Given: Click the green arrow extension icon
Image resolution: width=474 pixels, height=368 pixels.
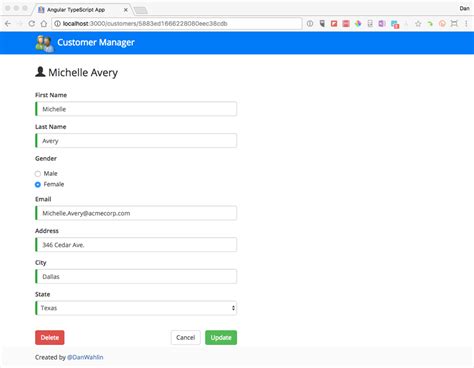Looking at the screenshot, I should tap(430, 24).
